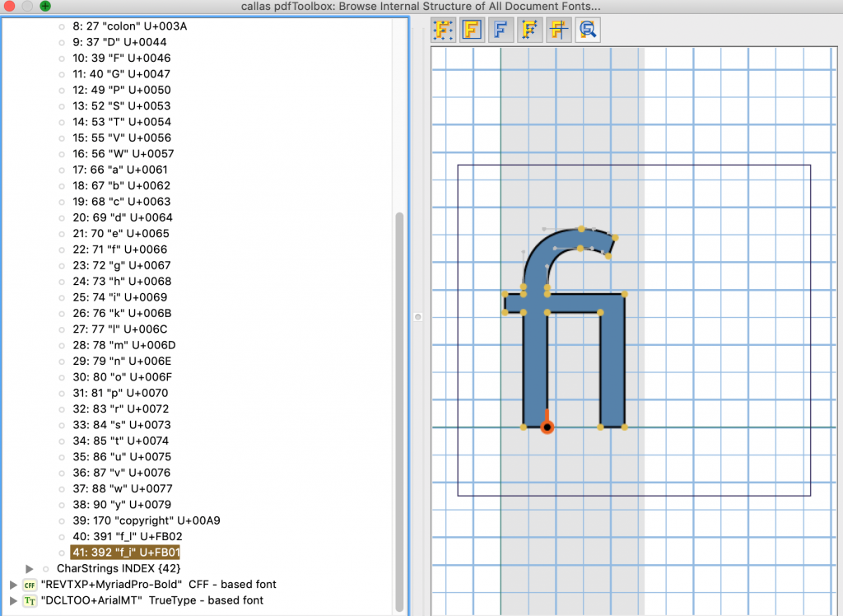The width and height of the screenshot is (843, 616).
Task: Toggle the glyph outline control points icon
Action: coord(529,30)
